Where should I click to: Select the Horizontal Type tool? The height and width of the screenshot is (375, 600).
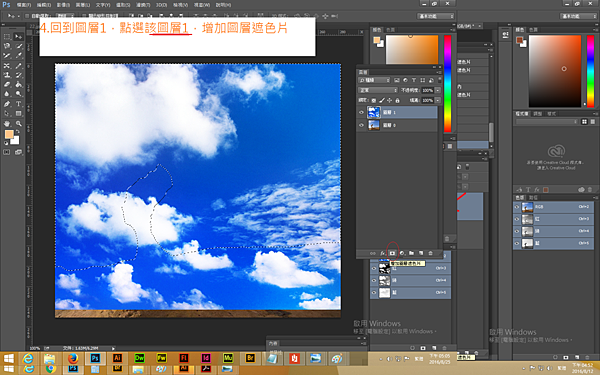coord(18,104)
